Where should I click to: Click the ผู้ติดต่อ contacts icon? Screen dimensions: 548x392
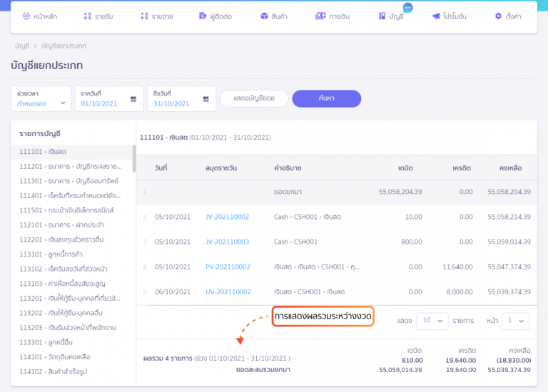coord(203,16)
